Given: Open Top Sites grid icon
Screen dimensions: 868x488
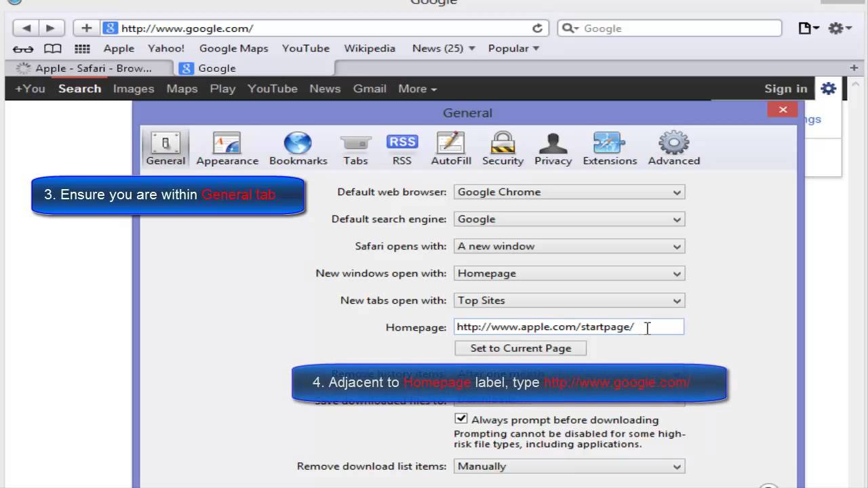Looking at the screenshot, I should [82, 49].
